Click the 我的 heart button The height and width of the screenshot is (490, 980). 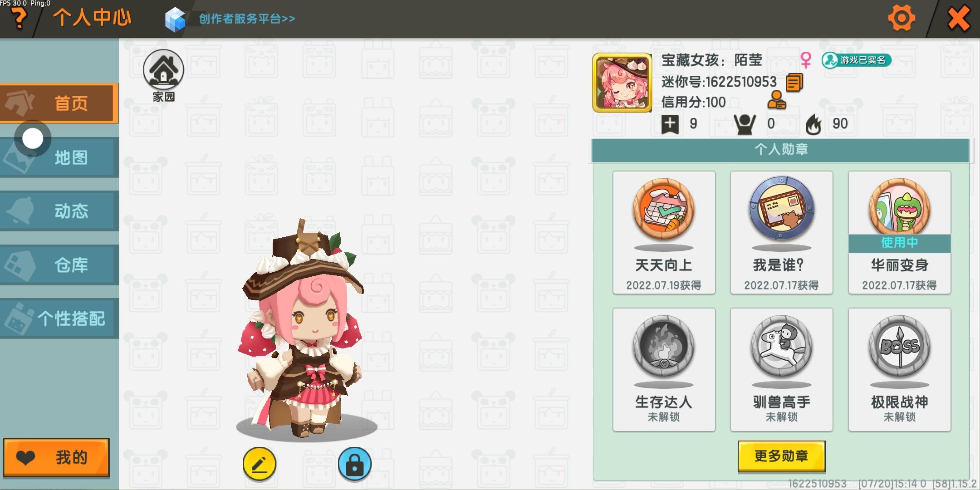coord(56,457)
